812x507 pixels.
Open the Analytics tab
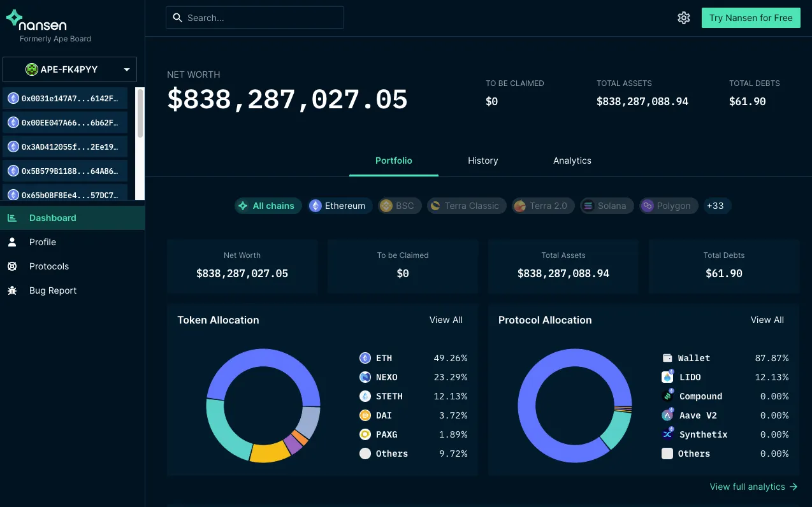(572, 161)
